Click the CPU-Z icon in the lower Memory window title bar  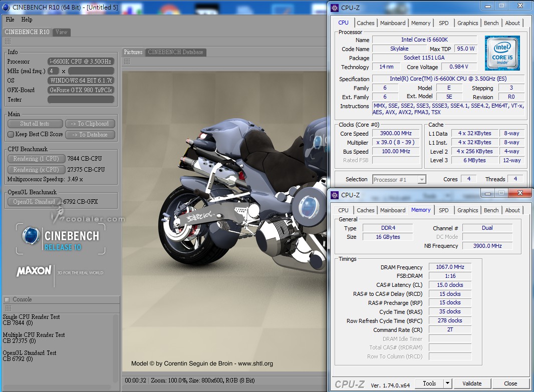tap(335, 195)
